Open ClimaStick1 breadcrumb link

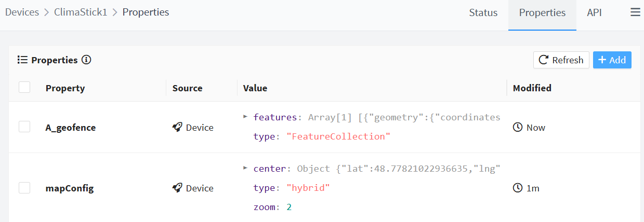pyautogui.click(x=81, y=12)
